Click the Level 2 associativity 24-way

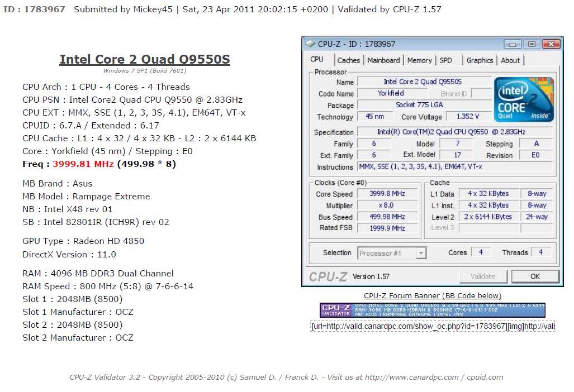537,217
